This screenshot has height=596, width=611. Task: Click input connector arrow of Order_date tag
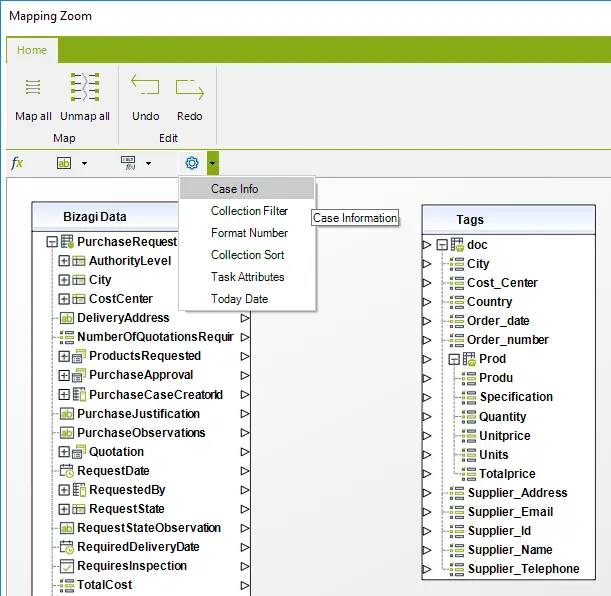tap(427, 321)
